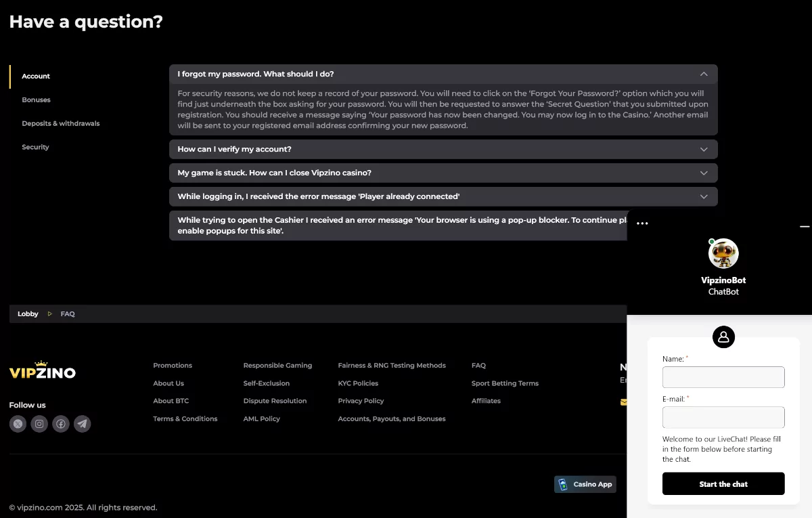Open the Dispute Resolution link
The width and height of the screenshot is (812, 518).
275,401
